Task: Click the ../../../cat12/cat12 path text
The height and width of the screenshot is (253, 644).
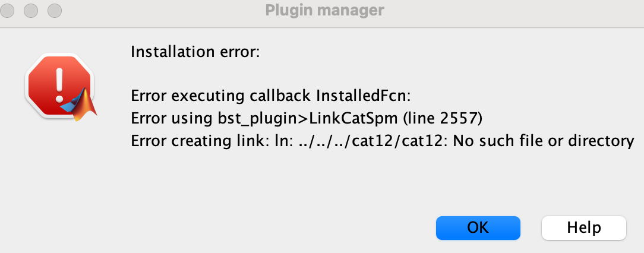Action: (x=372, y=141)
